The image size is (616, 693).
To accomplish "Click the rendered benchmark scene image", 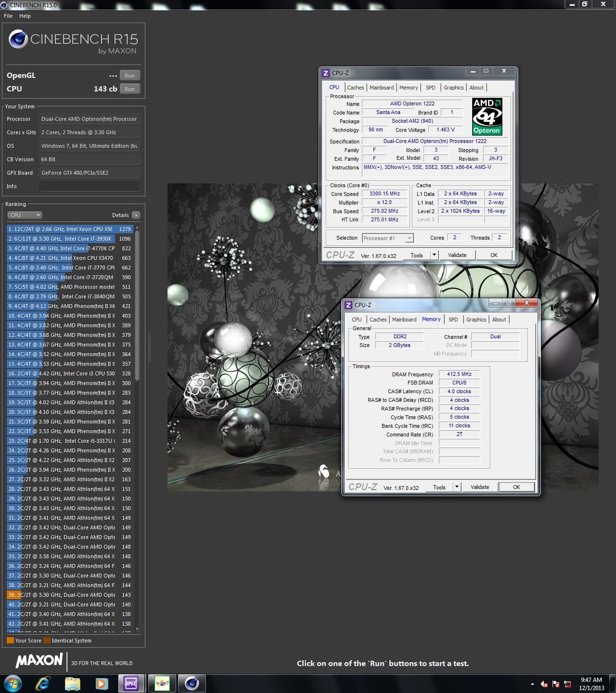I will pyautogui.click(x=383, y=337).
